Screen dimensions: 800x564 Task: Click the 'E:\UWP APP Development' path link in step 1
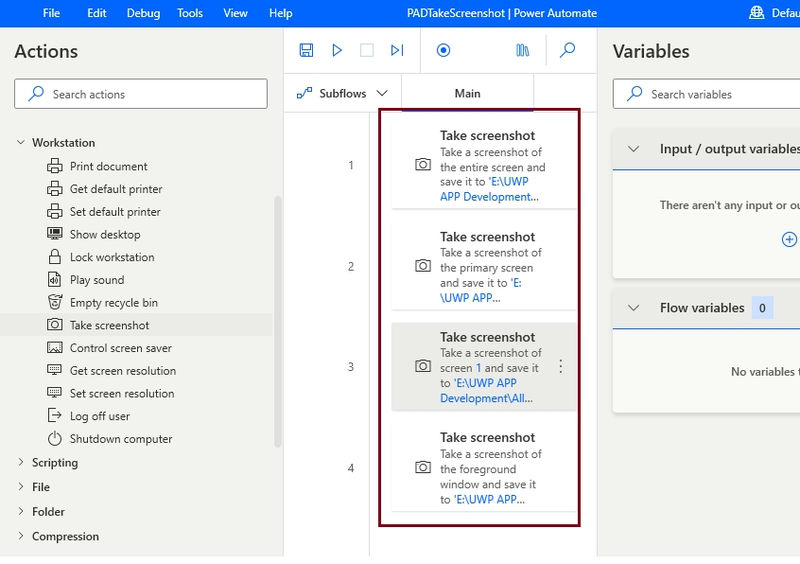[x=488, y=190]
